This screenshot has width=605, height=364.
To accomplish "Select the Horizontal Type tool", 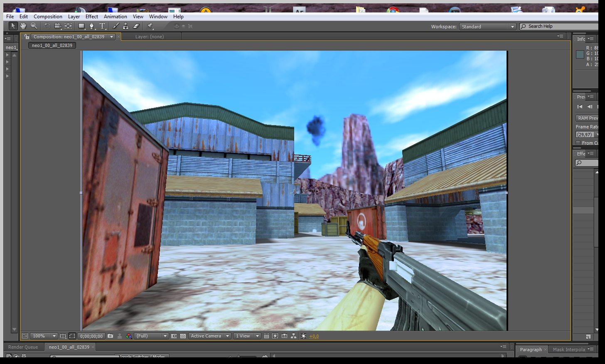I will [103, 26].
